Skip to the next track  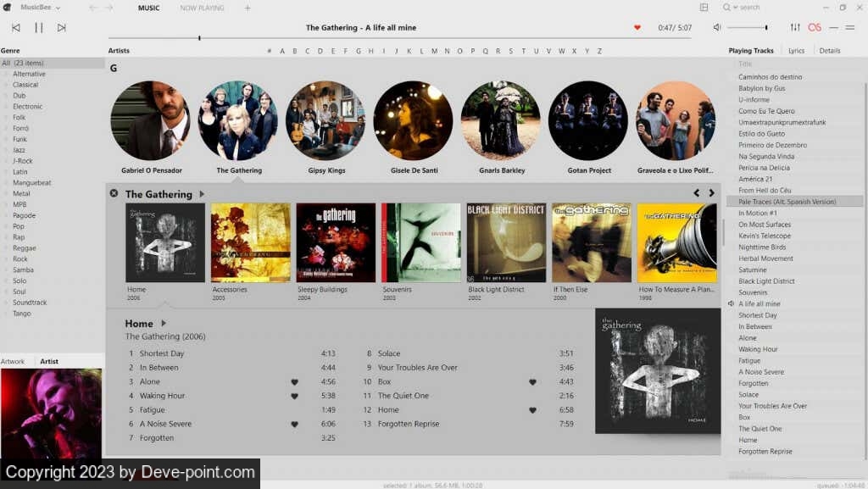(62, 28)
